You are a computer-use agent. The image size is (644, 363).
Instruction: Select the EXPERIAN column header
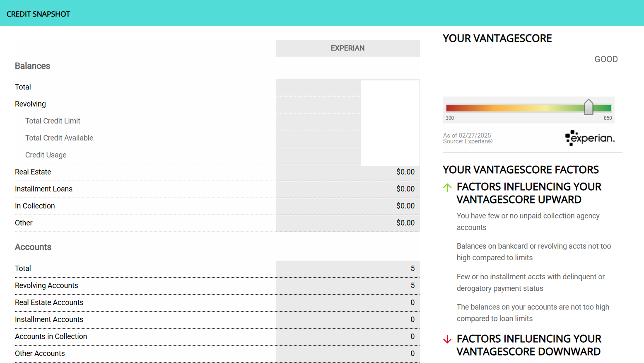pyautogui.click(x=348, y=48)
